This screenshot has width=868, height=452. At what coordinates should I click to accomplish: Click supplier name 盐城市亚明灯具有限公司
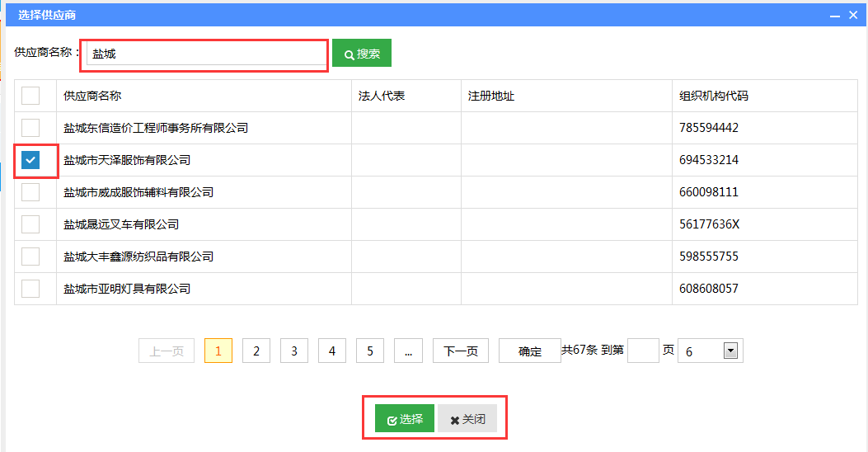127,289
